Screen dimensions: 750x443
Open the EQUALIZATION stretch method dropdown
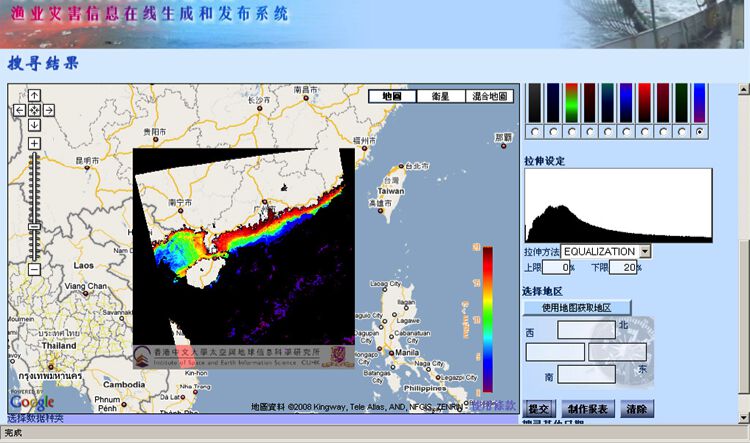(645, 251)
